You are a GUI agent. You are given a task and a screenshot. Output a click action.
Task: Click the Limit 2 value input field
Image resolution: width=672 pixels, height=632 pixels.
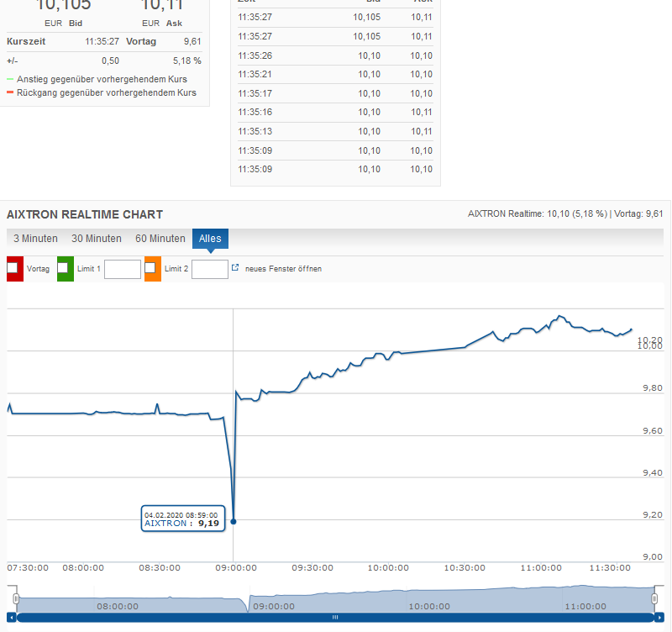pos(209,269)
